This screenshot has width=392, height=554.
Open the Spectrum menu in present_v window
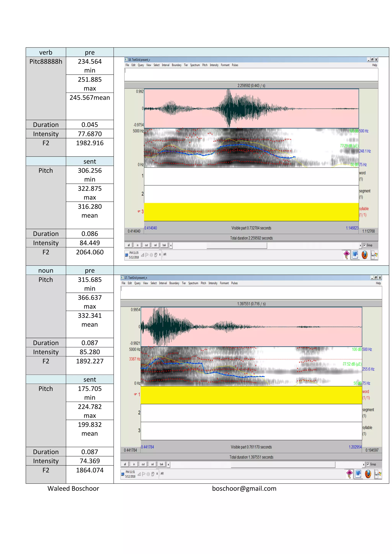click(195, 65)
